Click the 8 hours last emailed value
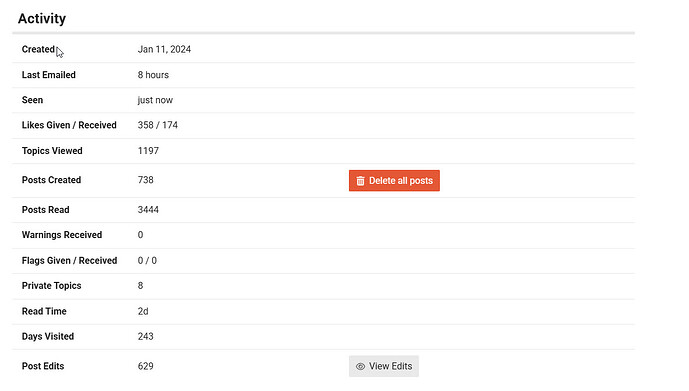The height and width of the screenshot is (391, 689). pyautogui.click(x=153, y=75)
